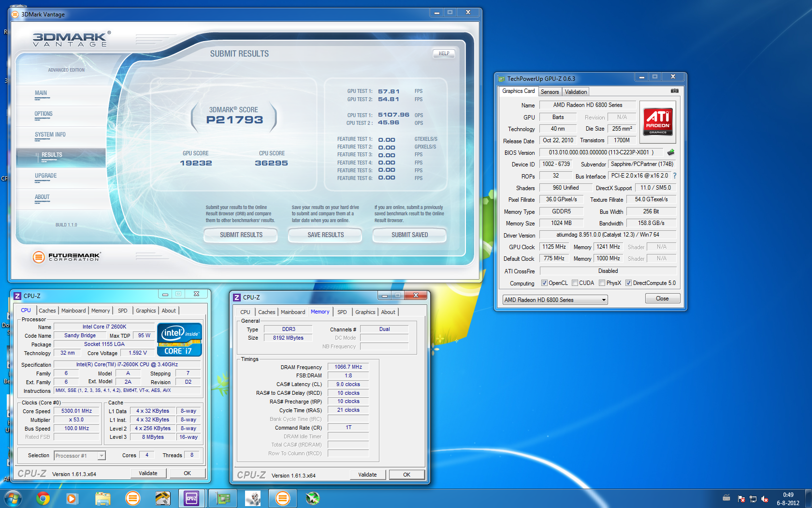Open SYSTEM INFO in 3DMark sidebar
Image resolution: width=812 pixels, height=508 pixels.
61,137
